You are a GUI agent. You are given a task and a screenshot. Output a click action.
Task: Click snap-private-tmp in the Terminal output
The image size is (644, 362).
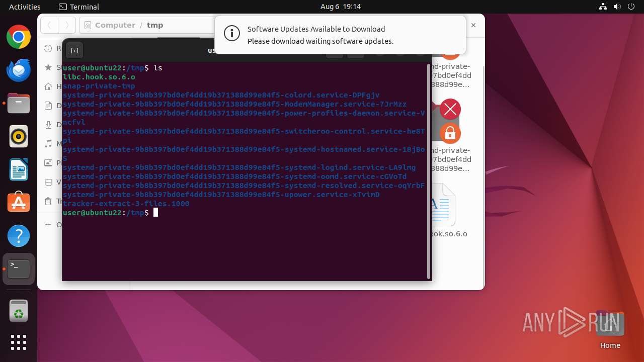pyautogui.click(x=99, y=86)
